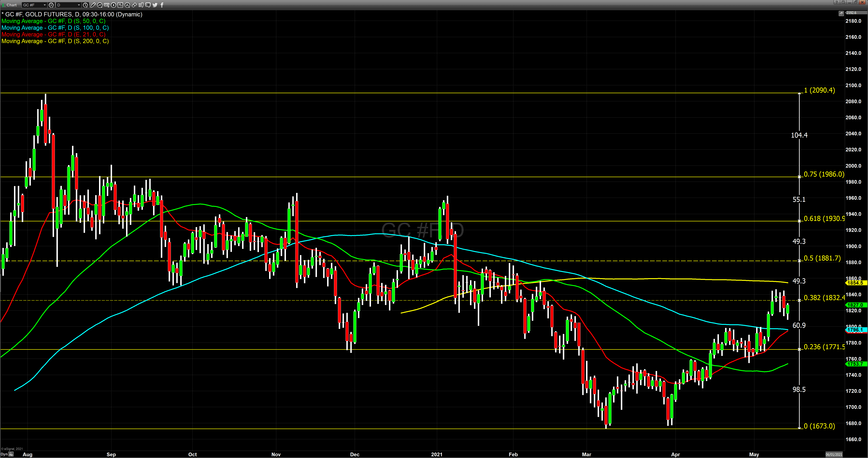Viewport: 868px width, 458px height.
Task: Click the May label on time axis
Action: pos(754,454)
